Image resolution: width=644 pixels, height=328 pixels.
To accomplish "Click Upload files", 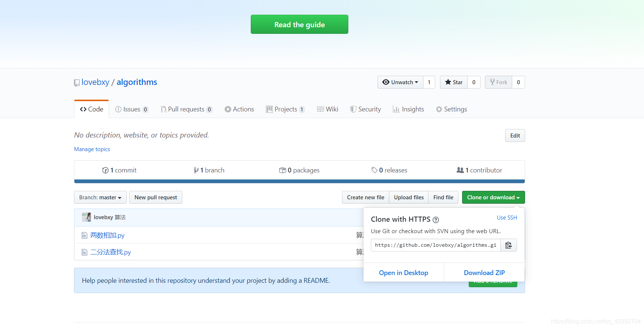I will point(409,197).
